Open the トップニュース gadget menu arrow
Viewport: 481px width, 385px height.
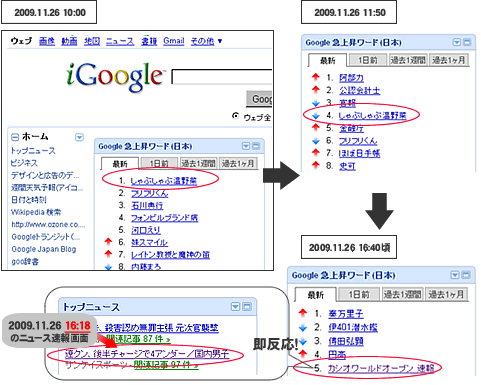pyautogui.click(x=236, y=307)
